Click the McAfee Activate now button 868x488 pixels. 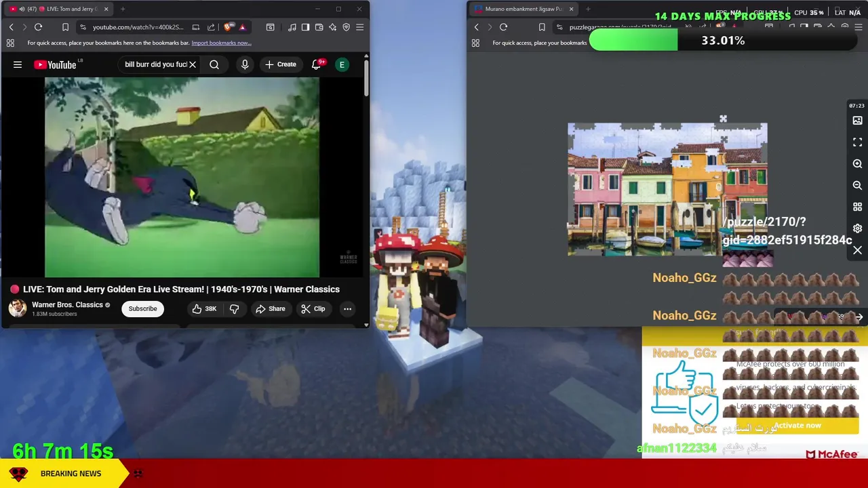coord(797,426)
